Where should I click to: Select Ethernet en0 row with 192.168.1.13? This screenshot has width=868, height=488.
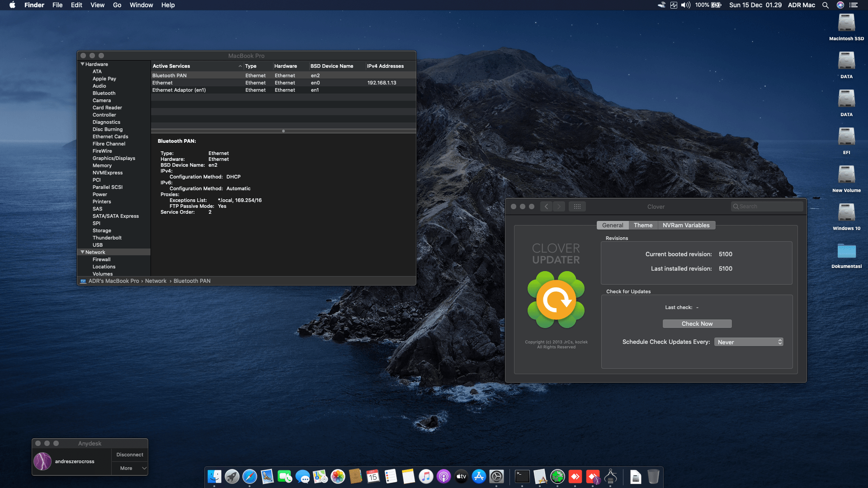283,83
